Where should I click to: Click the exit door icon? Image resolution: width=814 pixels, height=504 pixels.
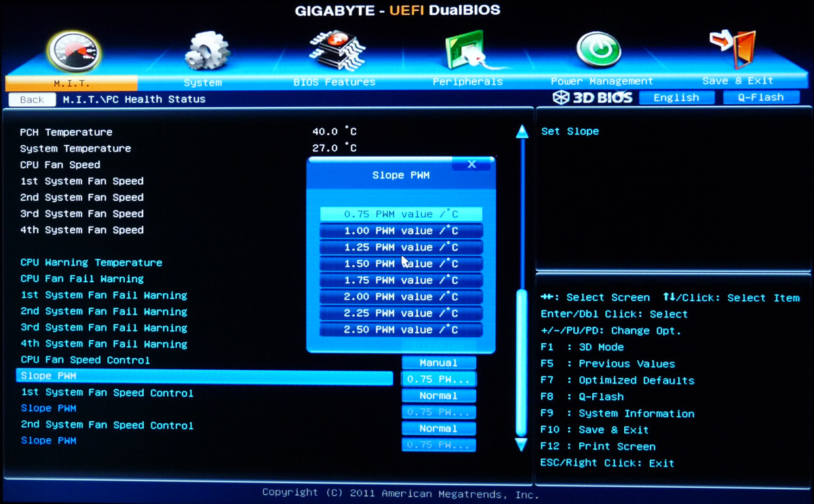coord(733,49)
